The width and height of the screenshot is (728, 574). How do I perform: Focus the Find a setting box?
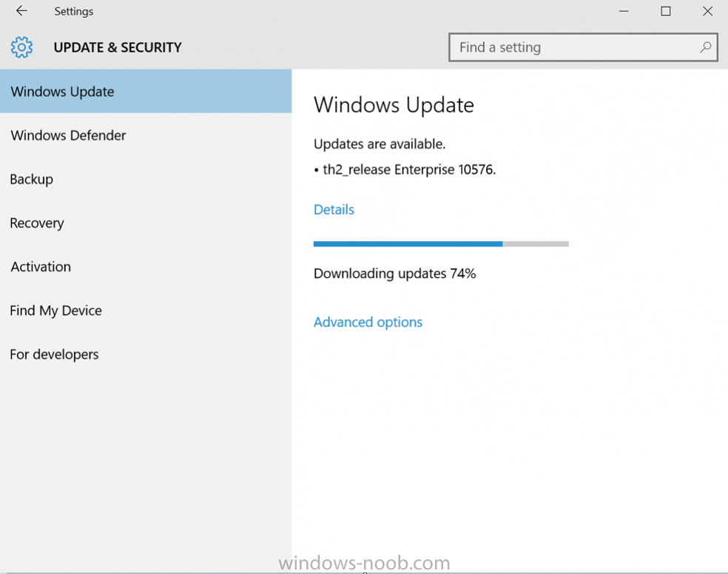click(x=583, y=47)
